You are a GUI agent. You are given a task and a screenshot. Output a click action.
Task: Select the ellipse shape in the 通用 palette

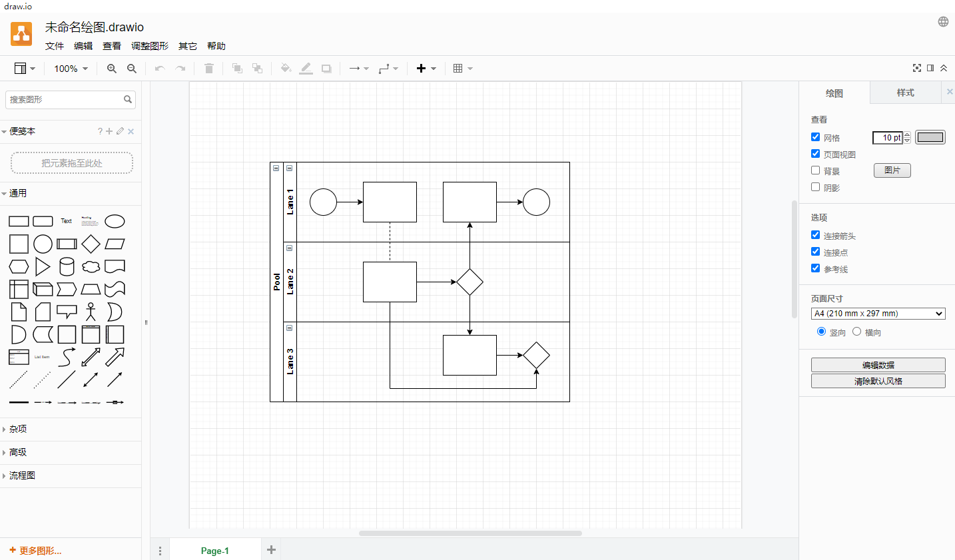coord(115,221)
